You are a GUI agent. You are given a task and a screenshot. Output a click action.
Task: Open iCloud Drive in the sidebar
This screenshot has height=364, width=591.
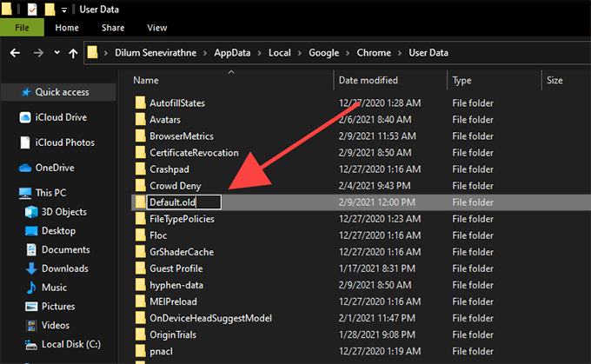(x=60, y=117)
